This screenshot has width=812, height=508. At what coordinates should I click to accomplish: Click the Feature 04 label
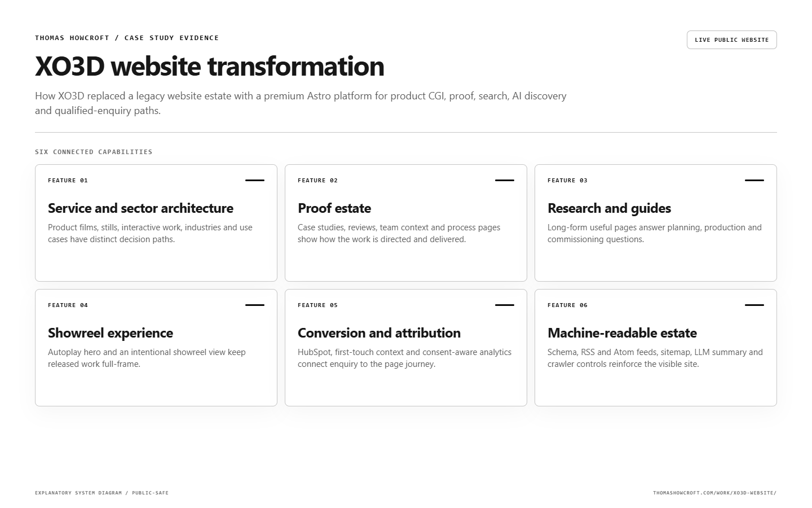pos(68,305)
